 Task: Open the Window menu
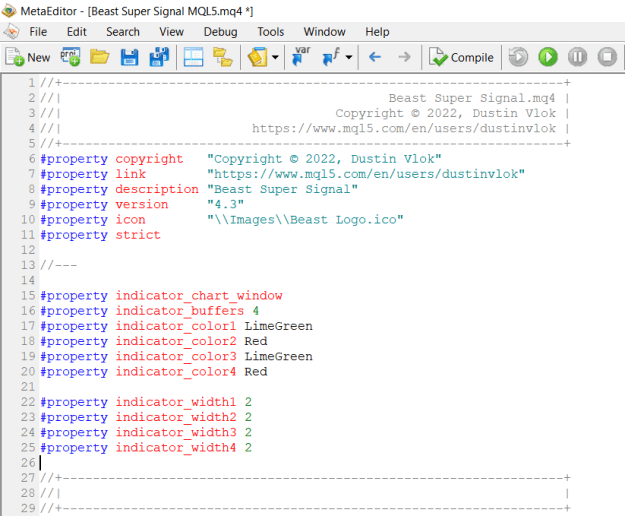point(324,32)
